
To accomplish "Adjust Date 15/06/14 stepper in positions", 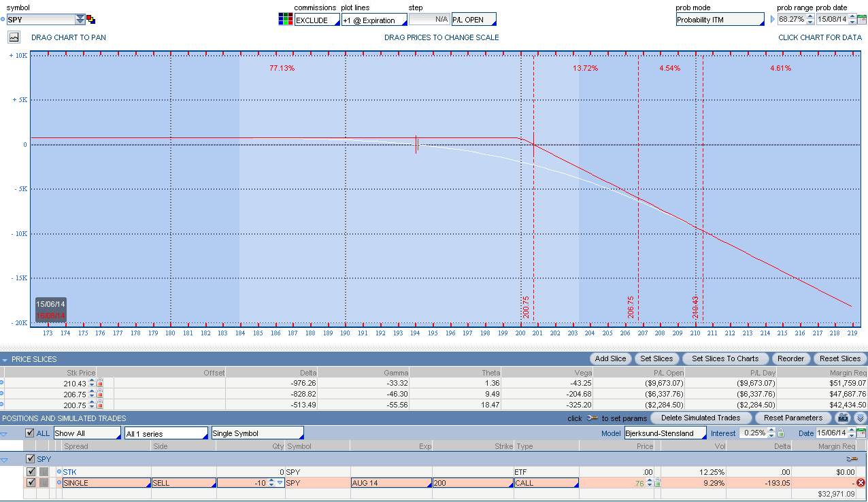I will click(x=851, y=433).
